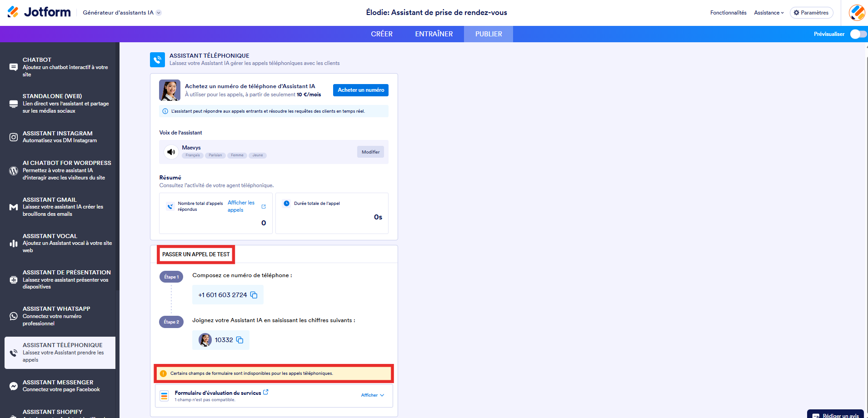Expand the Assistance menu
The height and width of the screenshot is (418, 868).
[x=768, y=13]
